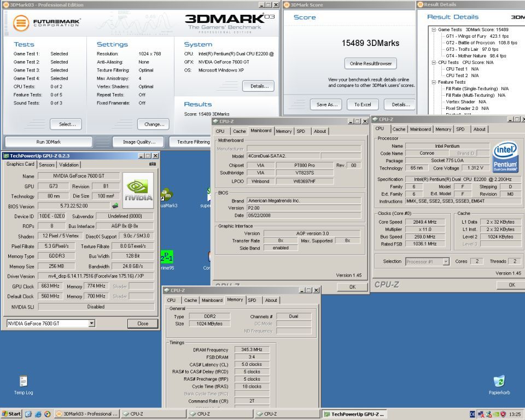
Task: Open Mainboard tab in the CPU-Z Memory window
Action: (x=212, y=300)
